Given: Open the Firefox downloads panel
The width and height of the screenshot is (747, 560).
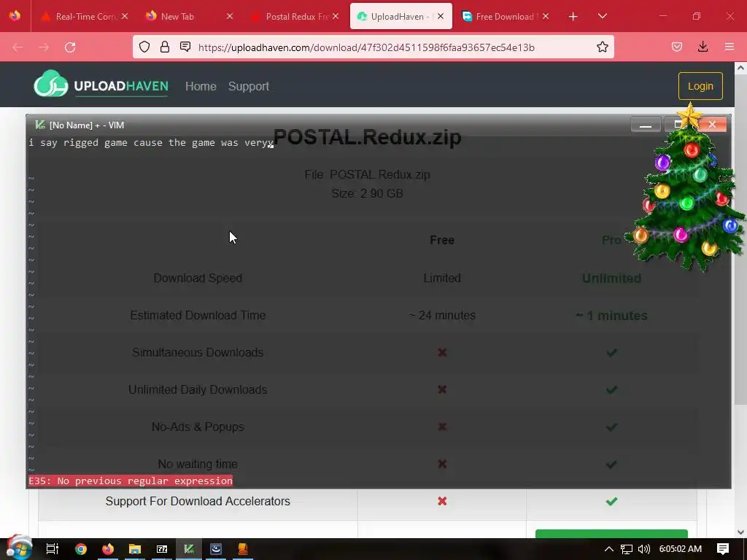Looking at the screenshot, I should (x=703, y=47).
